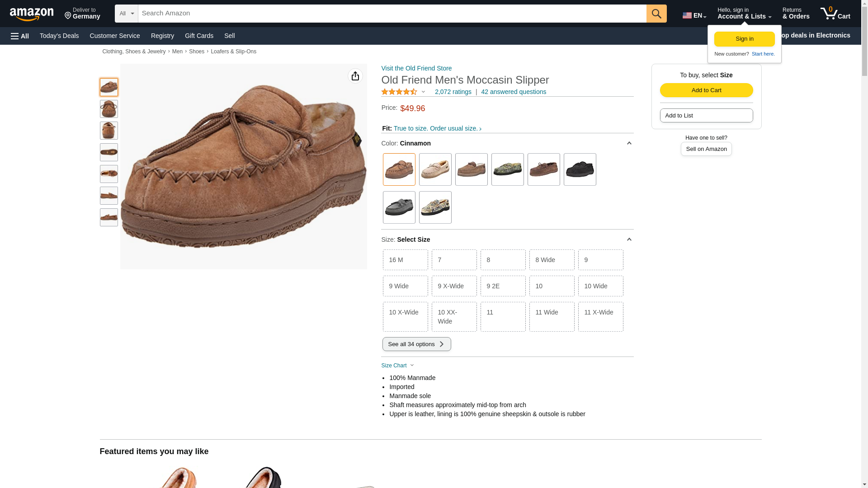Open the All hamburger menu
Image resolution: width=868 pixels, height=488 pixels.
[20, 36]
